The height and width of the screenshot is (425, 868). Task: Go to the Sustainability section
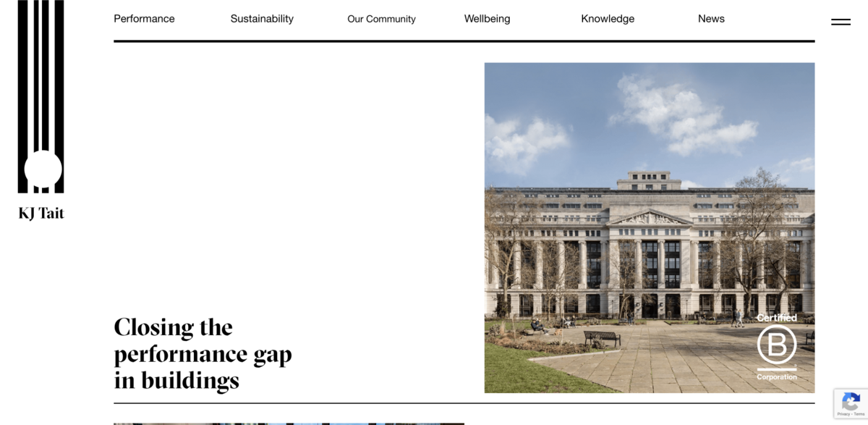pyautogui.click(x=262, y=19)
